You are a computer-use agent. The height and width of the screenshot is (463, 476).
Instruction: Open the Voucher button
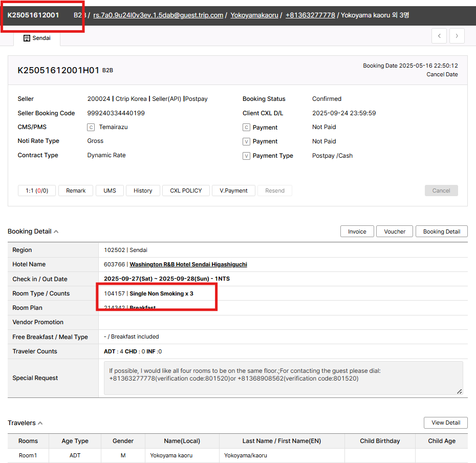(395, 231)
